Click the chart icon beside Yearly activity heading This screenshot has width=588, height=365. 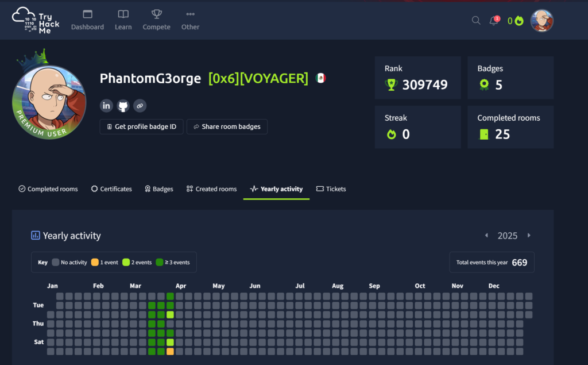[x=35, y=236]
